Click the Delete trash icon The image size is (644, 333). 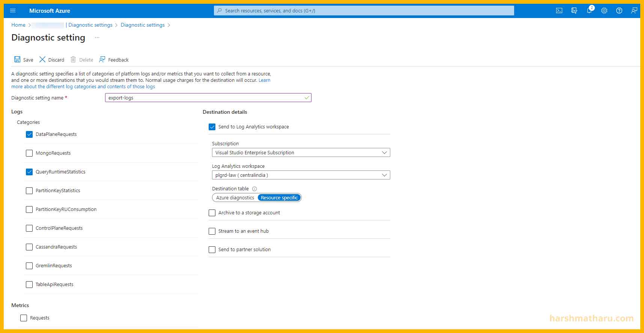(73, 59)
